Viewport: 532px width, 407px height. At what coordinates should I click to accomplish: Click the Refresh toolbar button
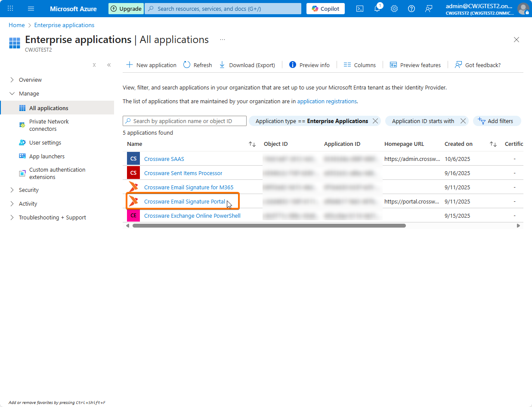pos(198,65)
